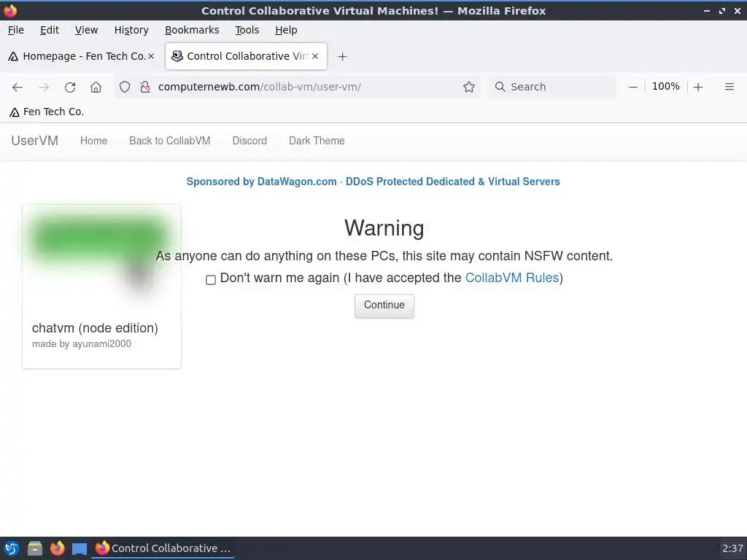Viewport: 747px width, 560px height.
Task: Switch to Dark Theme
Action: coord(317,141)
